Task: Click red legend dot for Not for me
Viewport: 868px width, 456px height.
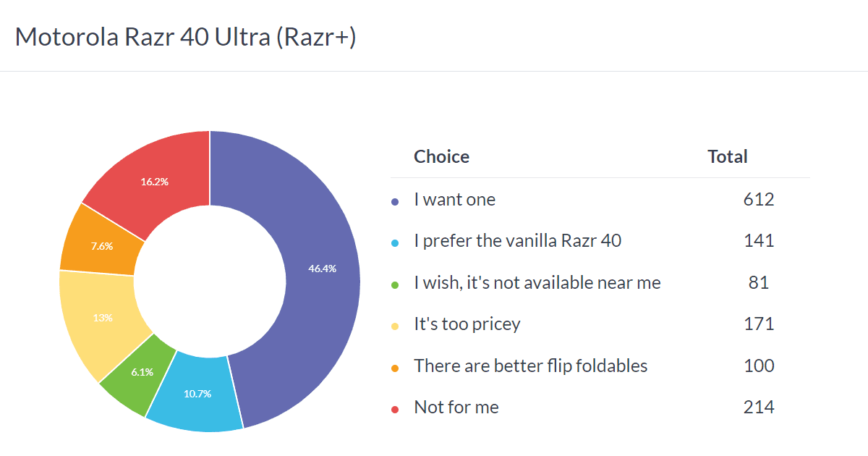Action: tap(395, 410)
